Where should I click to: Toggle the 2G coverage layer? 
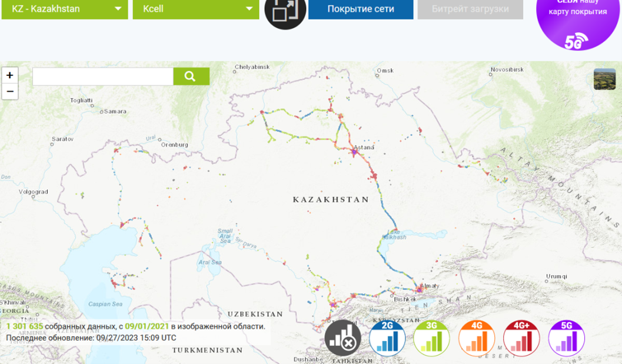click(387, 338)
